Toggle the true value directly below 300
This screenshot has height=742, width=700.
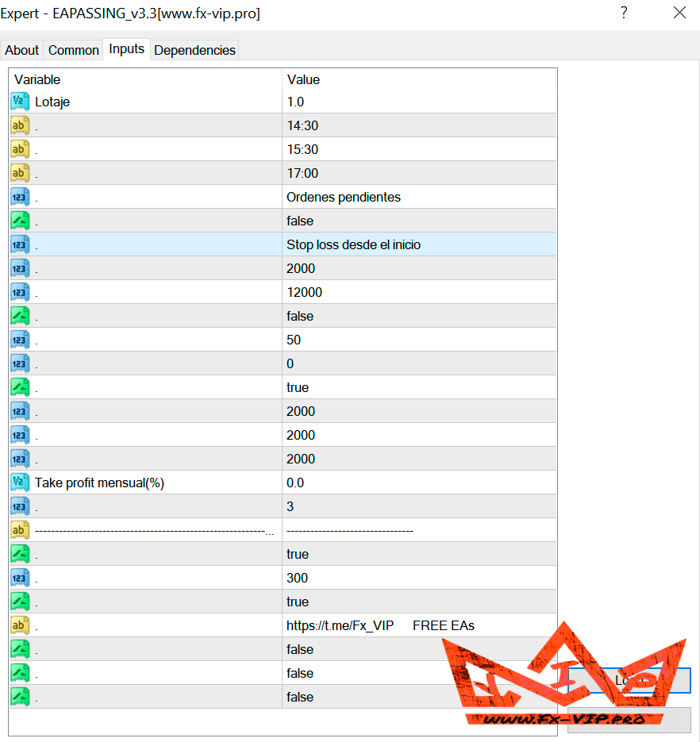tap(298, 602)
